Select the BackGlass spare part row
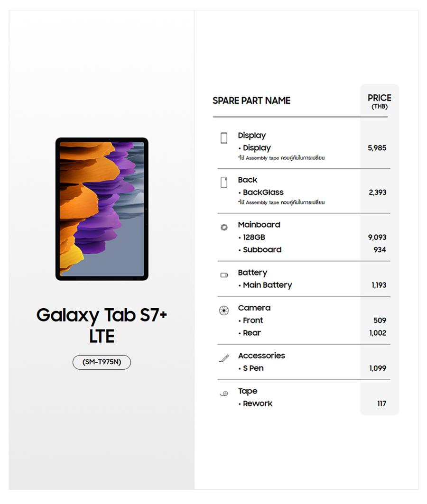 click(263, 192)
